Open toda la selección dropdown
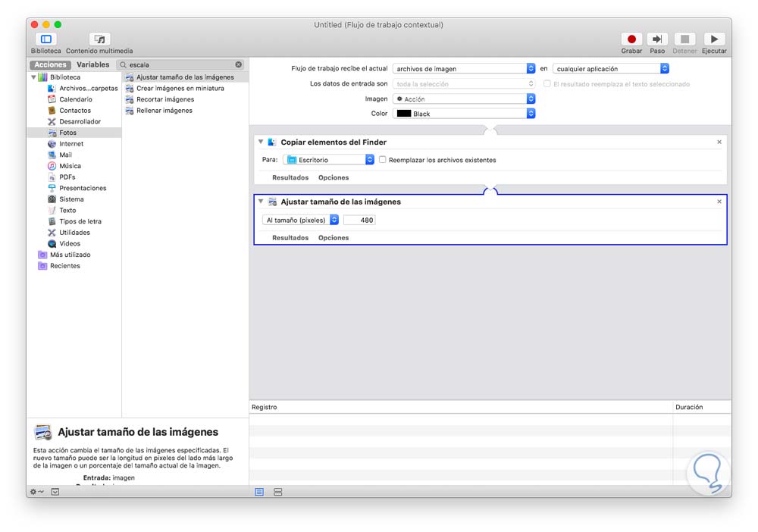 coord(464,84)
